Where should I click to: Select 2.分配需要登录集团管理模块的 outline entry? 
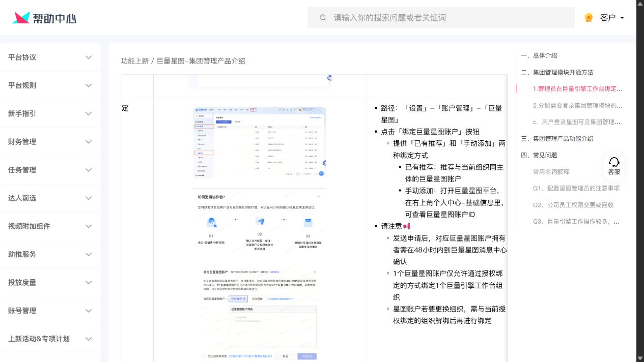pos(577,106)
